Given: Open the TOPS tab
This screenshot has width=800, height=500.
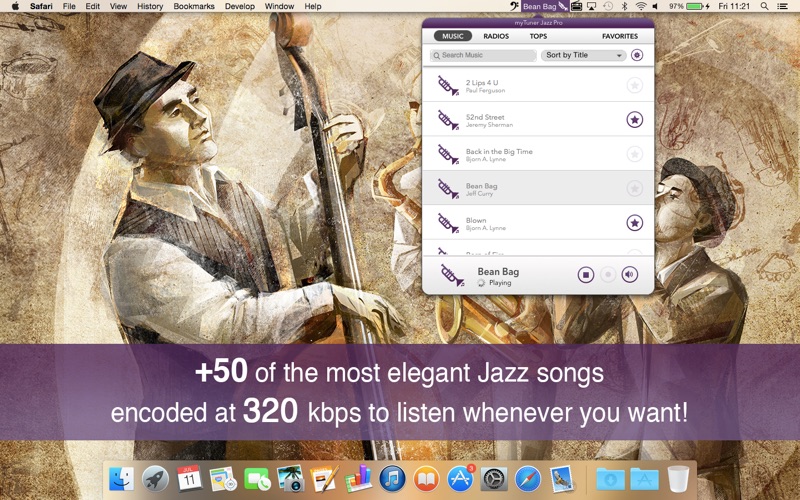Looking at the screenshot, I should [x=538, y=36].
